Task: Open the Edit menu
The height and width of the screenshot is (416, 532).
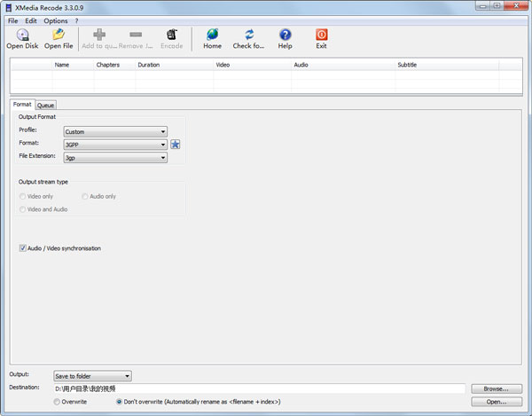Action: point(31,21)
